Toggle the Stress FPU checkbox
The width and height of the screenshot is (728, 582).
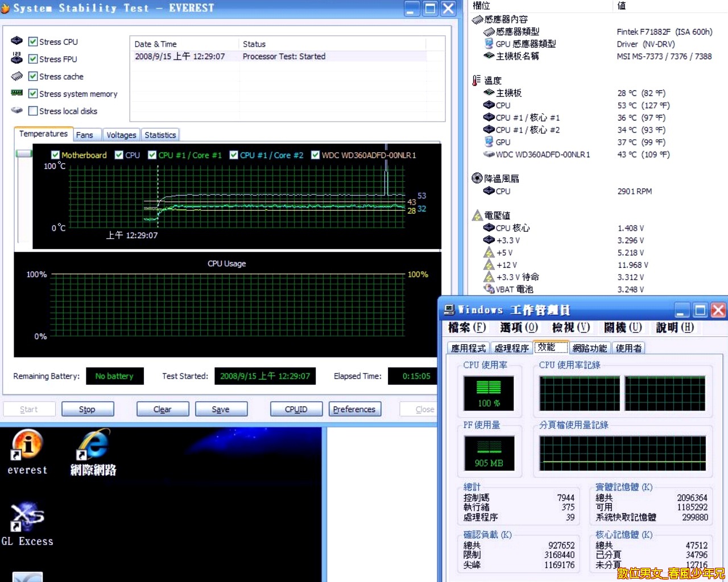click(x=33, y=59)
